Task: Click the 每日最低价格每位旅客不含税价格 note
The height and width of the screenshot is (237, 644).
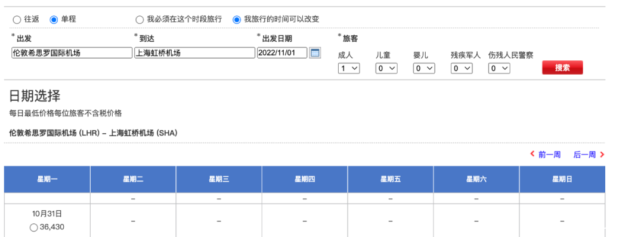Action: pos(66,113)
